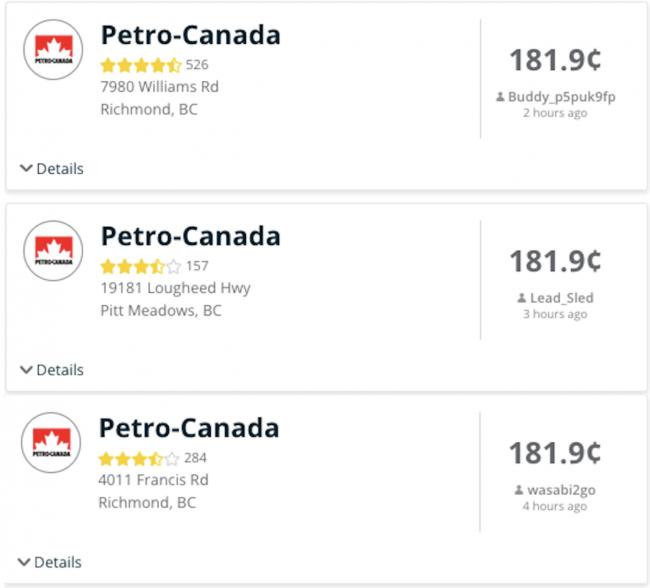Open Petro-Canada title in Pitt Meadows
Viewport: 650px width, 588px height.
(191, 236)
